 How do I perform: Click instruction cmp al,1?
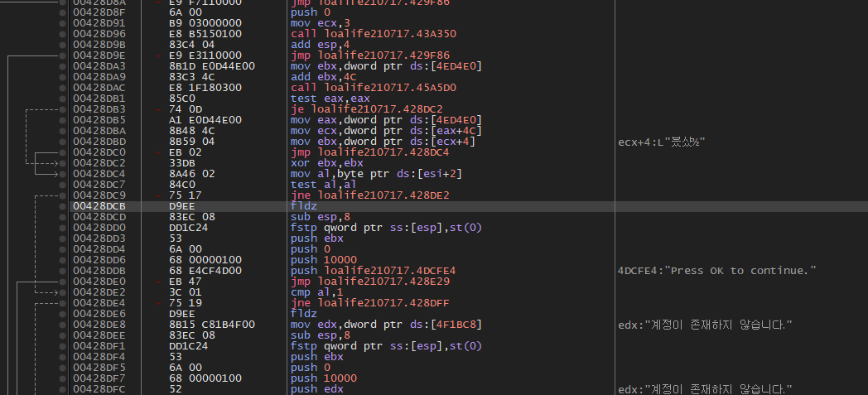tap(316, 292)
